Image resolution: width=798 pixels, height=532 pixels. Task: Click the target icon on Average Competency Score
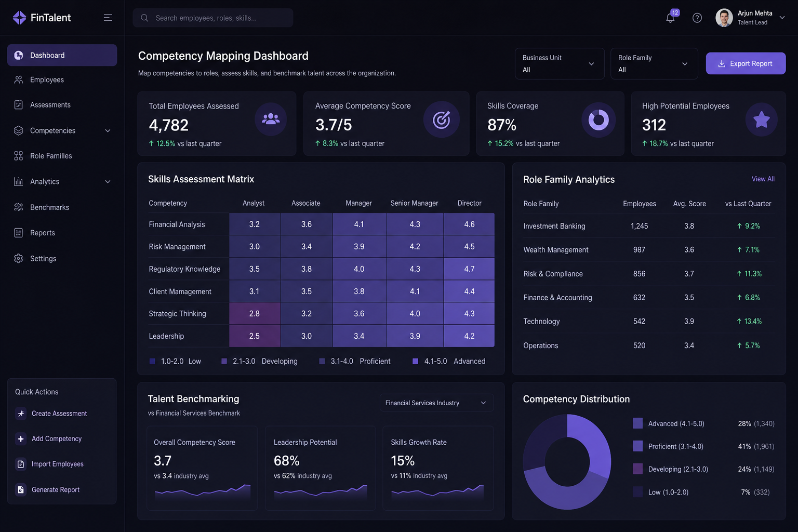pyautogui.click(x=442, y=119)
